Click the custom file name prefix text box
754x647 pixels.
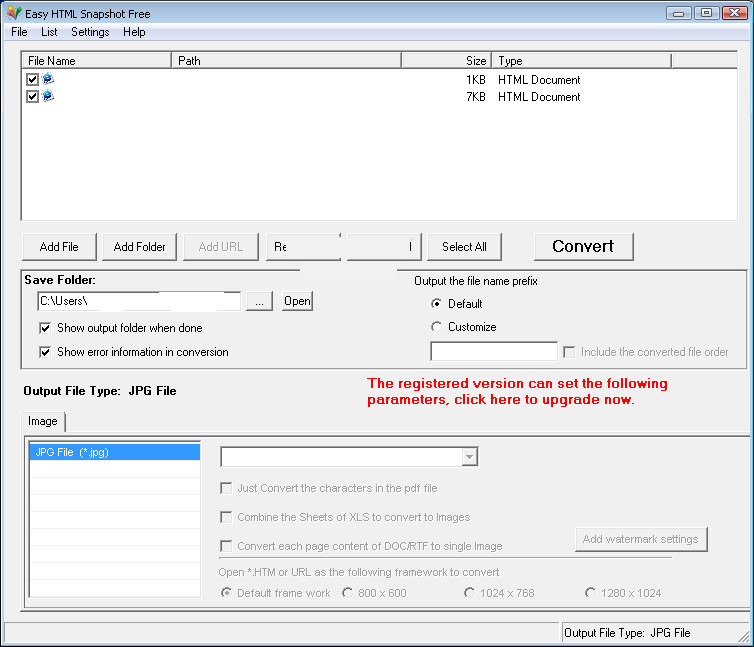(x=494, y=352)
